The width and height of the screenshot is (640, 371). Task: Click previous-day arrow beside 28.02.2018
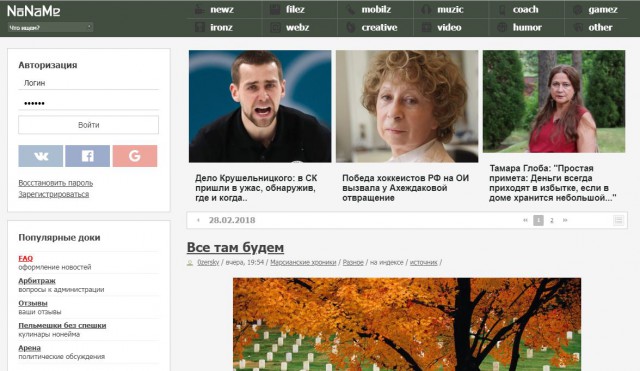(x=198, y=220)
